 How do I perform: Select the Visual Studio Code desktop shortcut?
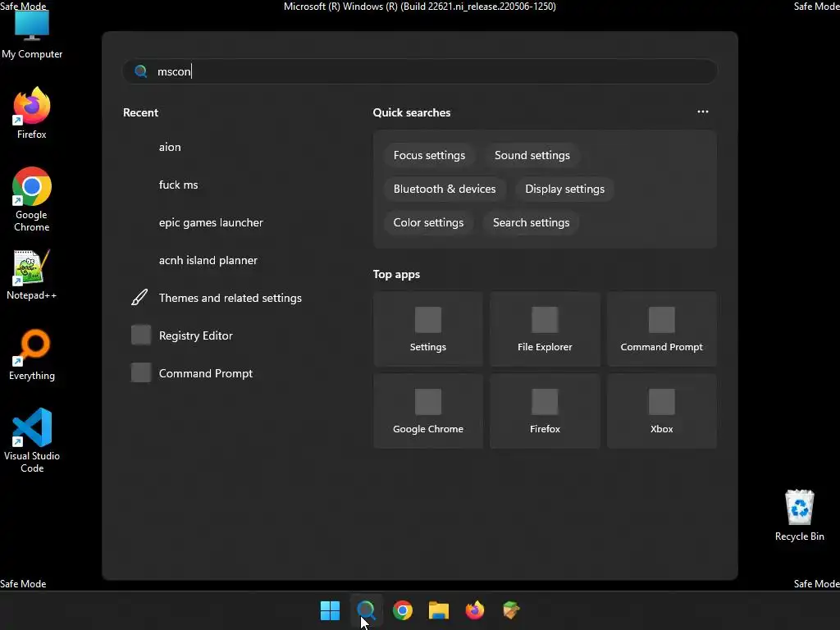point(32,441)
